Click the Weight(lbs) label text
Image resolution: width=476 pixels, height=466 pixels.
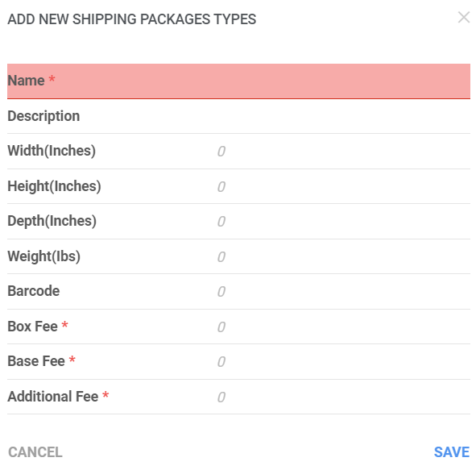(44, 256)
